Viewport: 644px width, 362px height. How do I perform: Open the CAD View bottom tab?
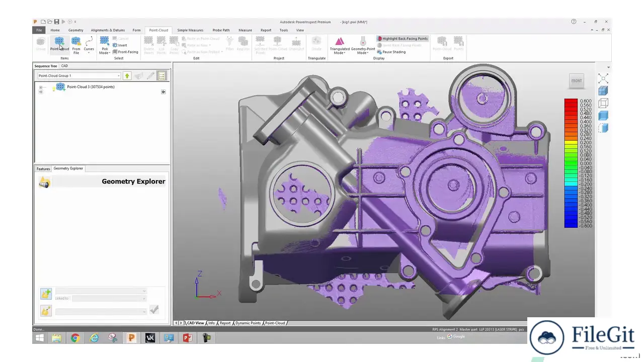pyautogui.click(x=195, y=323)
